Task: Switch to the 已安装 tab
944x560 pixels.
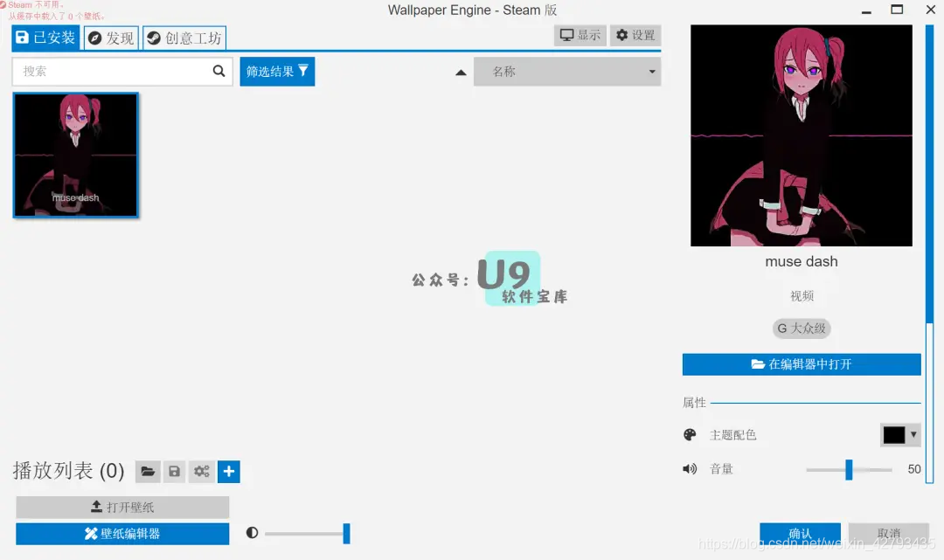Action: 45,38
